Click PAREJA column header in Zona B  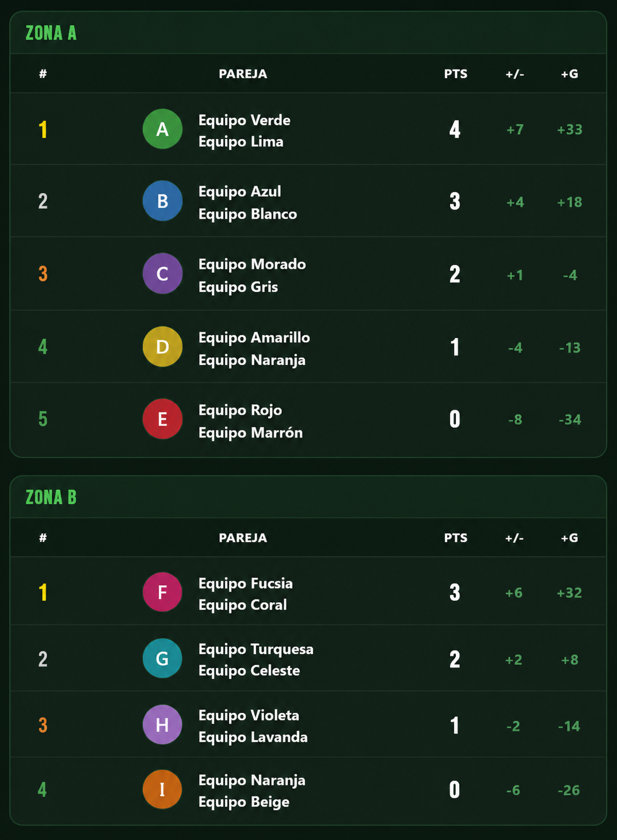coord(243,538)
